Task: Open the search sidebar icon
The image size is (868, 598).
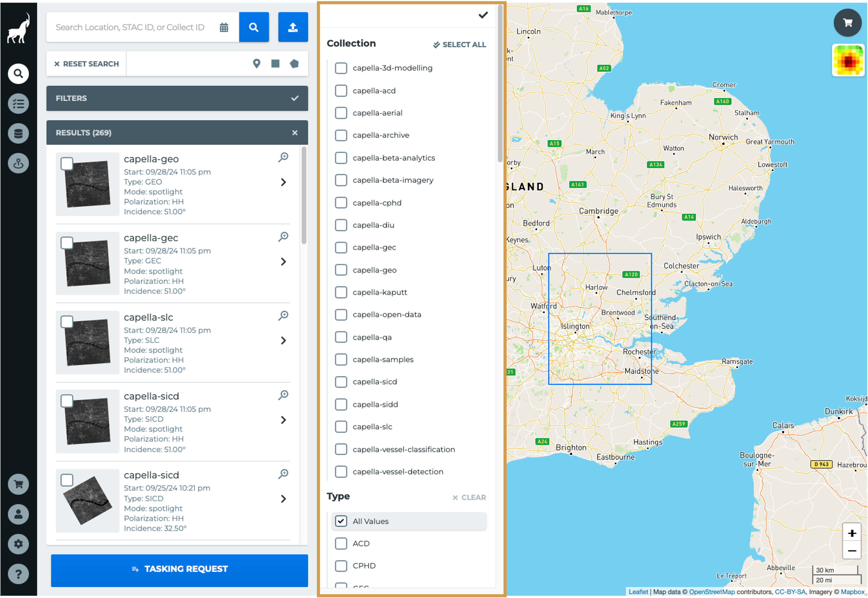Action: click(x=18, y=74)
